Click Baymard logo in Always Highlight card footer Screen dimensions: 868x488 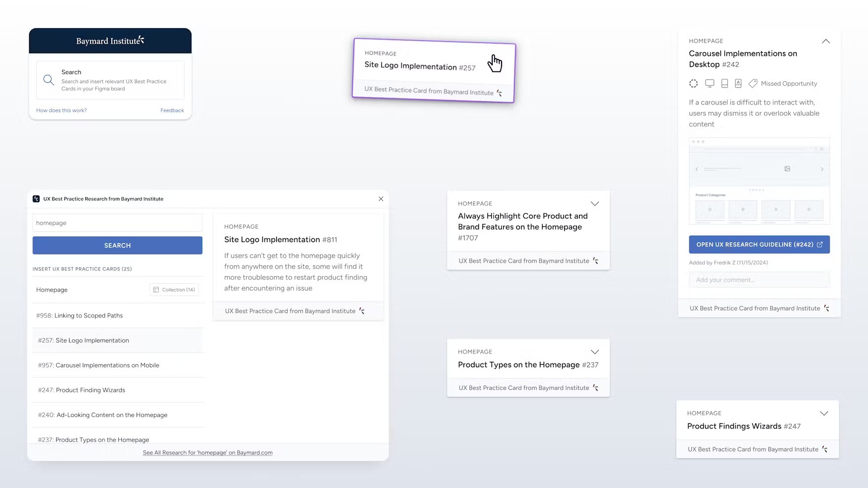tap(596, 261)
